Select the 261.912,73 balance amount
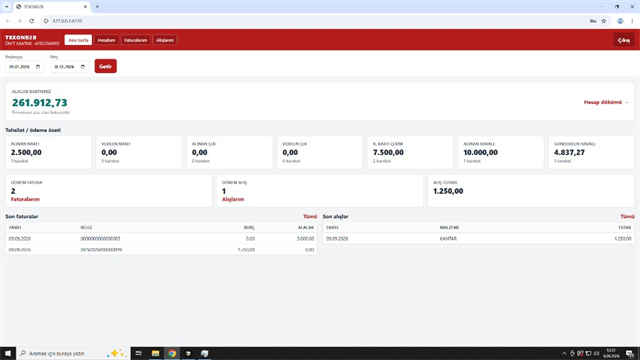The image size is (640, 360). (x=40, y=102)
